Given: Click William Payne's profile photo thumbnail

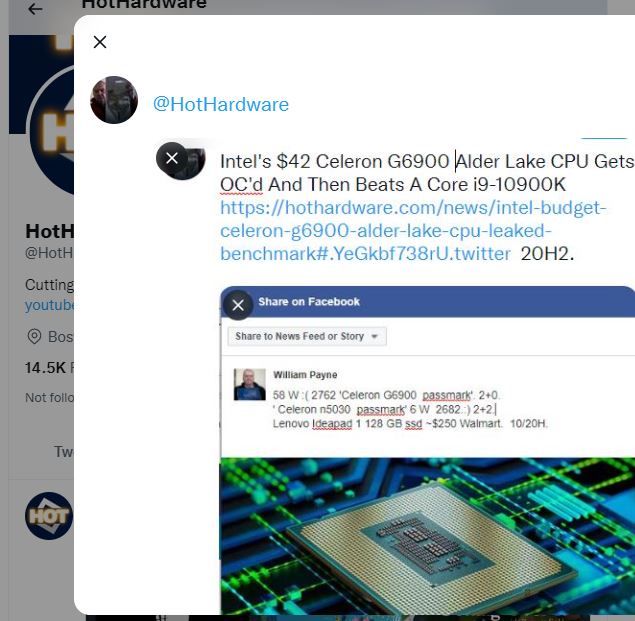Looking at the screenshot, I should point(249,384).
